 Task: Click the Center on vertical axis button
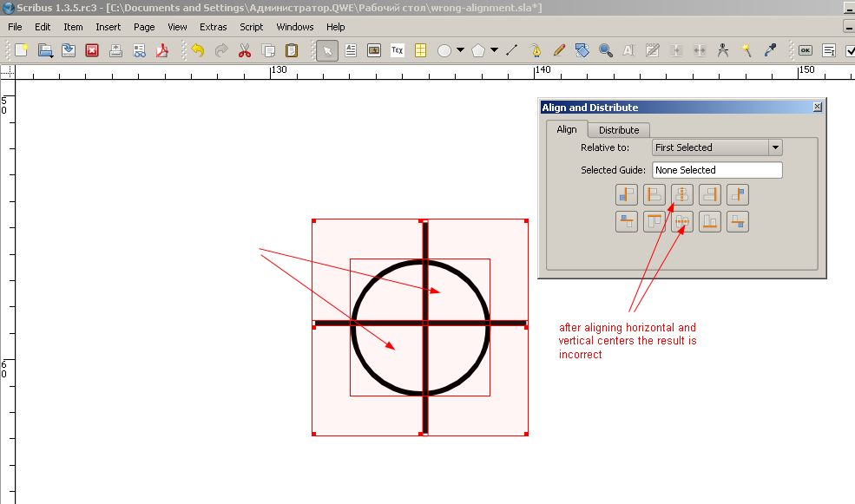click(x=682, y=194)
